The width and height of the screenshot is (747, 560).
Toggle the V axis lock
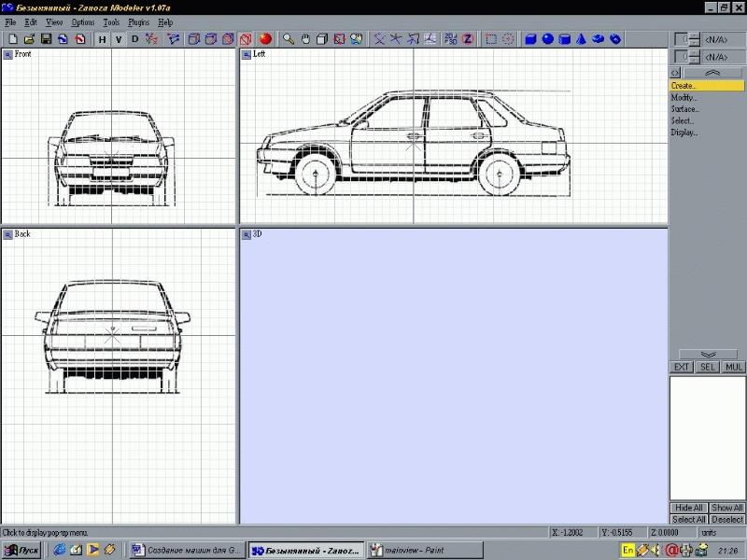119,39
